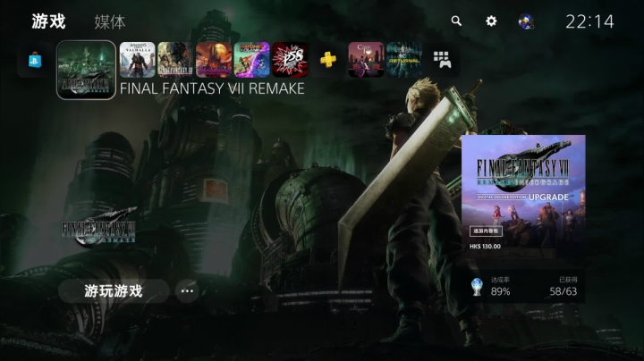Click the FINAL FANTASY VII REMAKE title text
The height and width of the screenshot is (361, 644).
(x=212, y=88)
